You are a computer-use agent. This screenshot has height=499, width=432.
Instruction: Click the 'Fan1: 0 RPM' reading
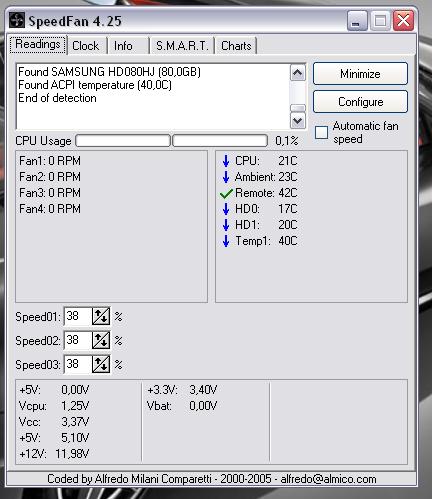pyautogui.click(x=50, y=161)
